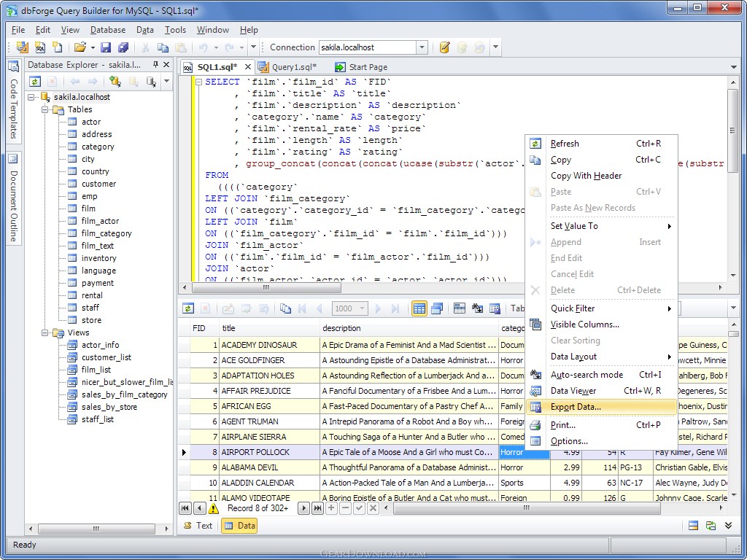The height and width of the screenshot is (560, 747).
Task: Expand the Set Value To submenu
Action: (601, 226)
